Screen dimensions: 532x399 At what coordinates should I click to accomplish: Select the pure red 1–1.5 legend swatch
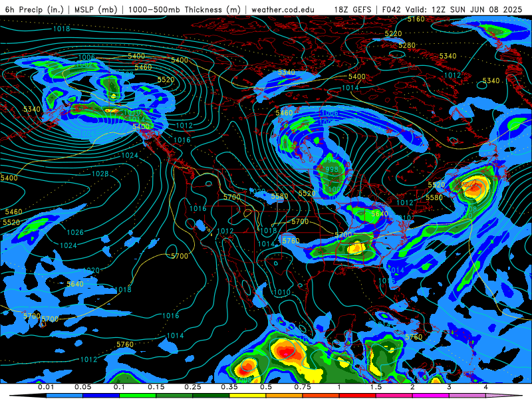[x=358, y=396]
